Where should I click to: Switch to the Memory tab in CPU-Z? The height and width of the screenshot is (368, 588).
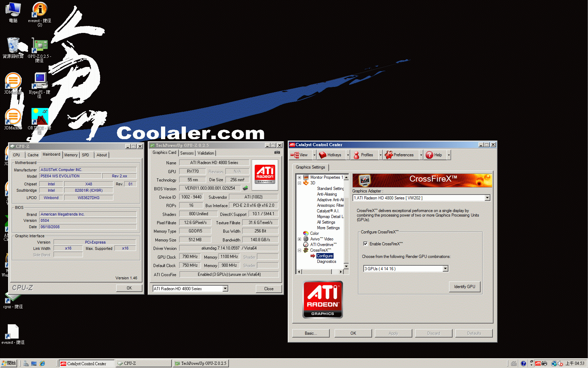point(71,155)
